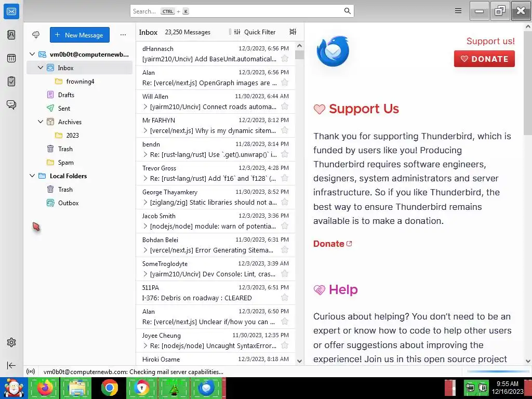Toggle the Quick Filter bar

[255, 32]
